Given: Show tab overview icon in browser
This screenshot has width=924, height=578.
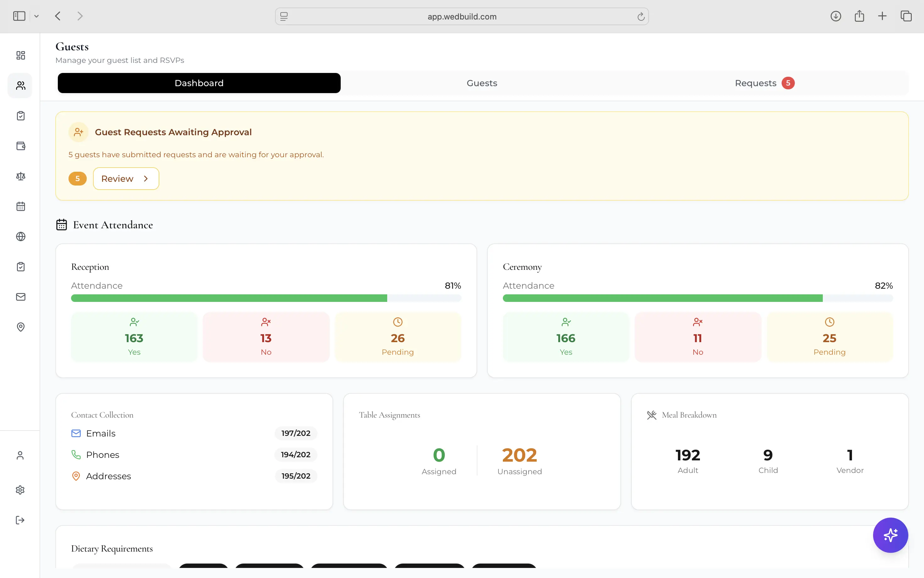Looking at the screenshot, I should 906,16.
